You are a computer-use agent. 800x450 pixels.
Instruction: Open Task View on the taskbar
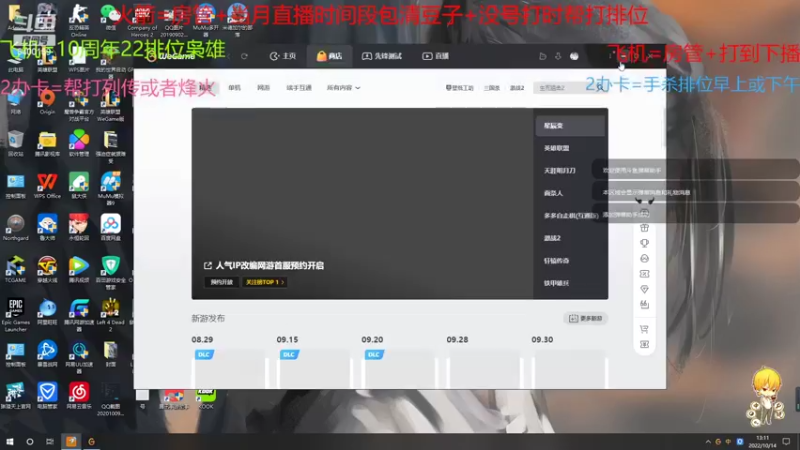(x=49, y=442)
